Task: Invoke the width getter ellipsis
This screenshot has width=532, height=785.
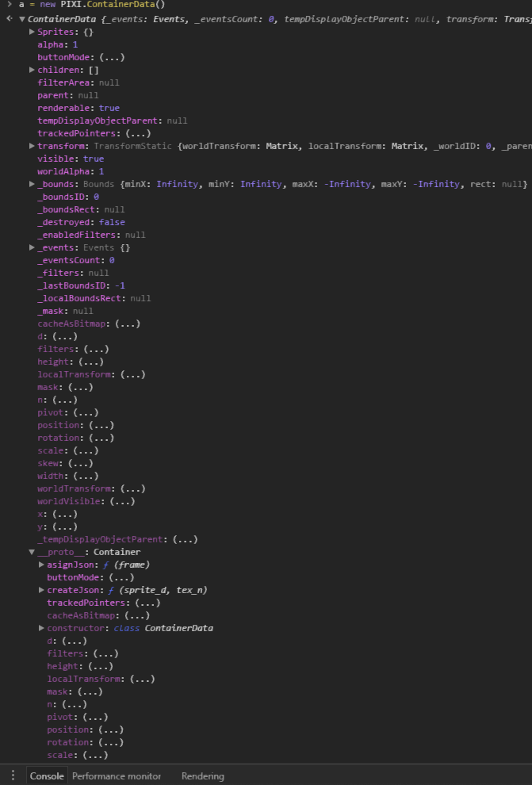Action: click(86, 476)
